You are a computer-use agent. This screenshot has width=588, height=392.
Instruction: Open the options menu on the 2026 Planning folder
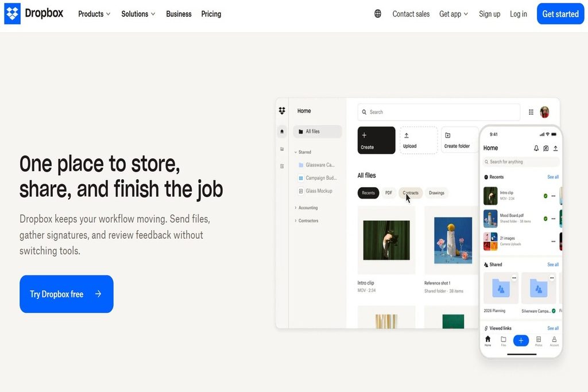[x=514, y=278]
